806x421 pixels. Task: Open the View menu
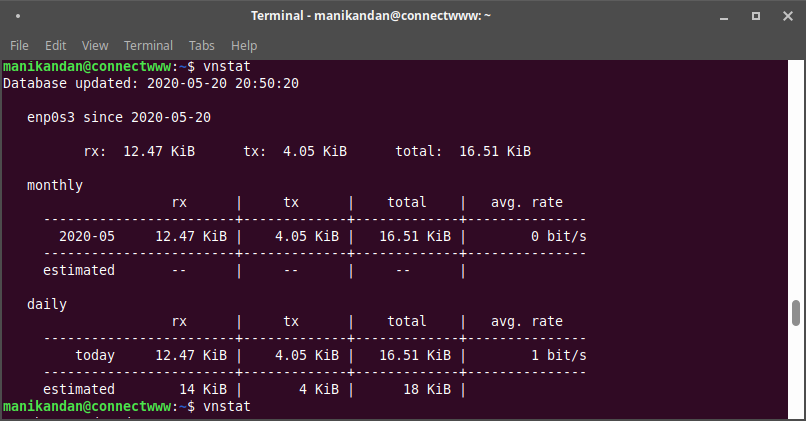tap(95, 46)
